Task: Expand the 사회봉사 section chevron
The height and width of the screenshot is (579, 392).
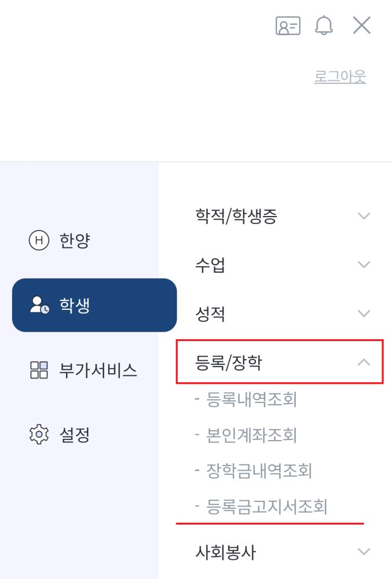Action: coord(364,552)
